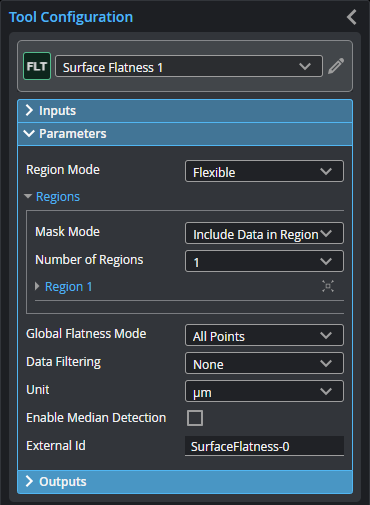Image resolution: width=370 pixels, height=505 pixels.
Task: Click the pencil rename icon
Action: coord(336,66)
